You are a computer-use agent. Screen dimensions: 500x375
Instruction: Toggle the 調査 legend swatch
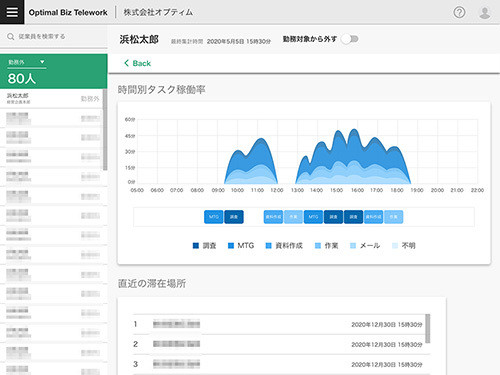click(196, 246)
